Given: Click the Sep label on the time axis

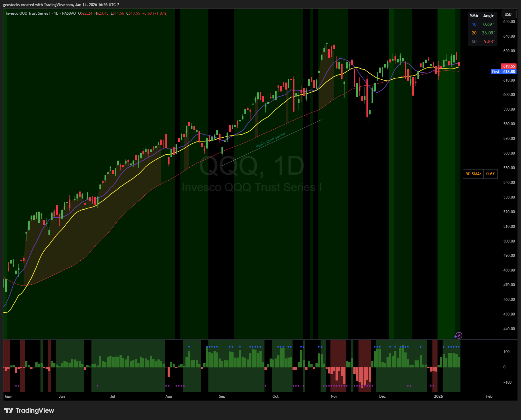Looking at the screenshot, I should (x=222, y=396).
